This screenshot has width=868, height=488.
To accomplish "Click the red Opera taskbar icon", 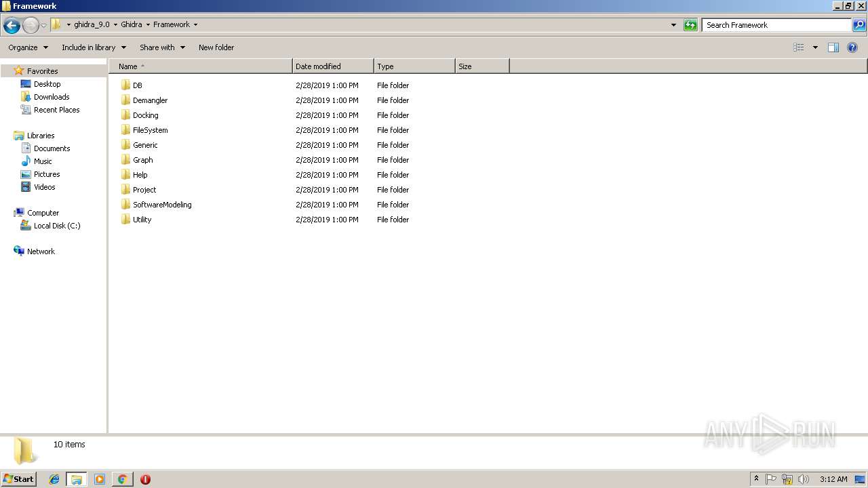I will [x=145, y=479].
